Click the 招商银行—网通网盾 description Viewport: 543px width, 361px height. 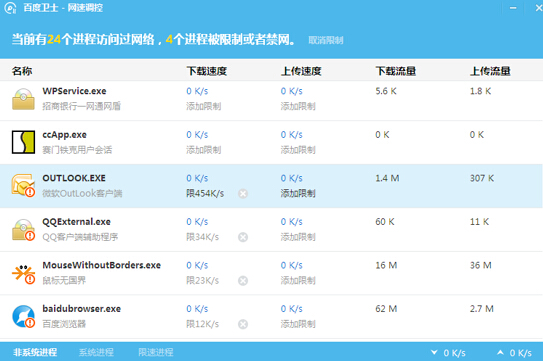click(82, 106)
